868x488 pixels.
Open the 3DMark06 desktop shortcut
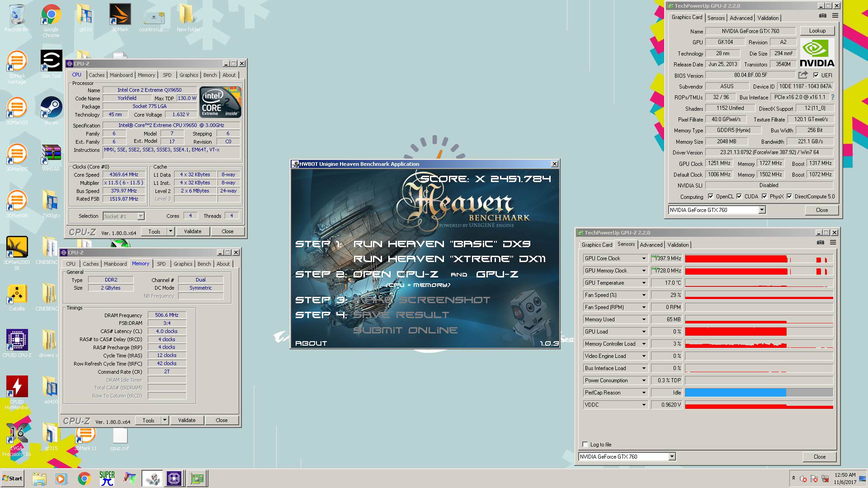coord(17,204)
